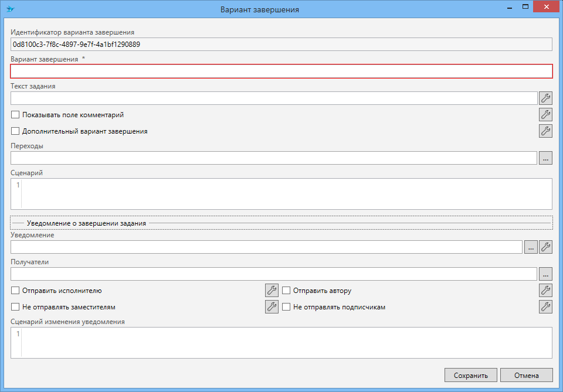Open Уведомление picker with ellipsis button

tap(530, 247)
